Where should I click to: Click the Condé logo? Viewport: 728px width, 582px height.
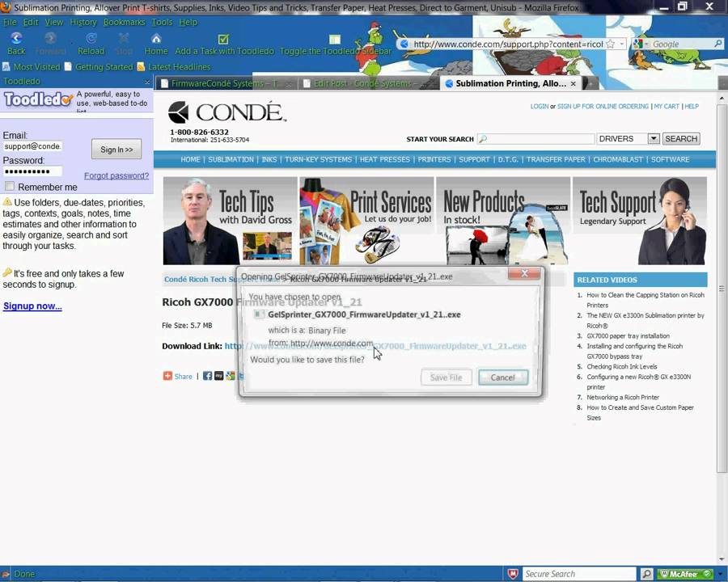pos(226,112)
